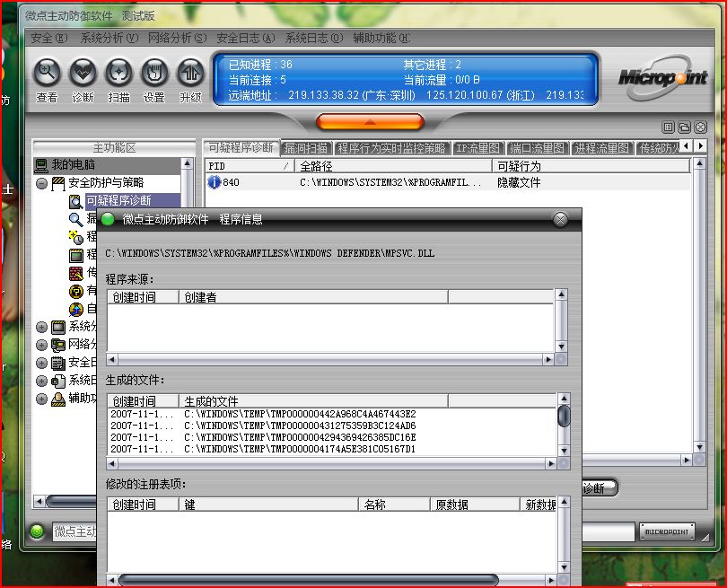Select file row TMP000000442A968C4A467443E2
This screenshot has width=727, height=588.
point(333,414)
